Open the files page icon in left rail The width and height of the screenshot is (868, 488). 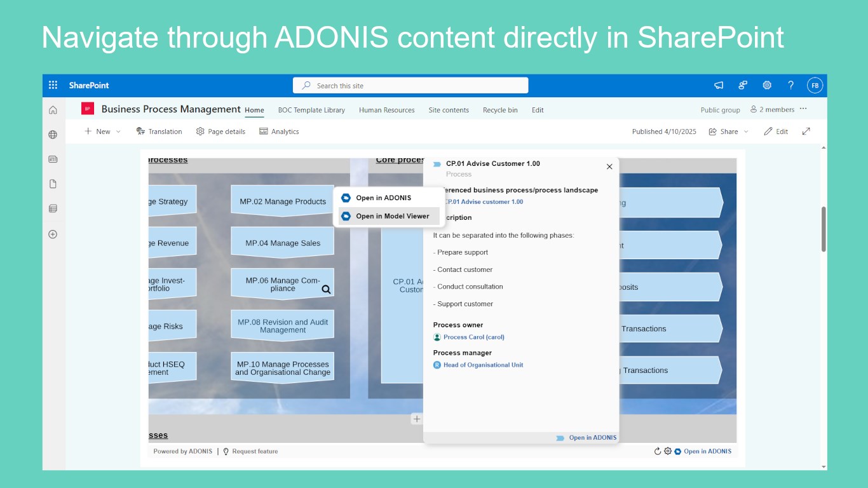coord(53,184)
